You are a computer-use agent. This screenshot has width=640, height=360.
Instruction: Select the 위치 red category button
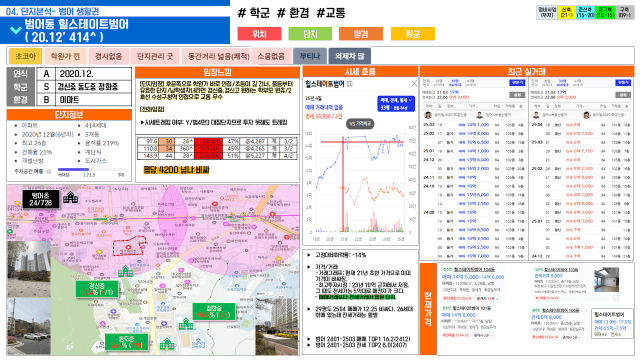click(x=259, y=34)
